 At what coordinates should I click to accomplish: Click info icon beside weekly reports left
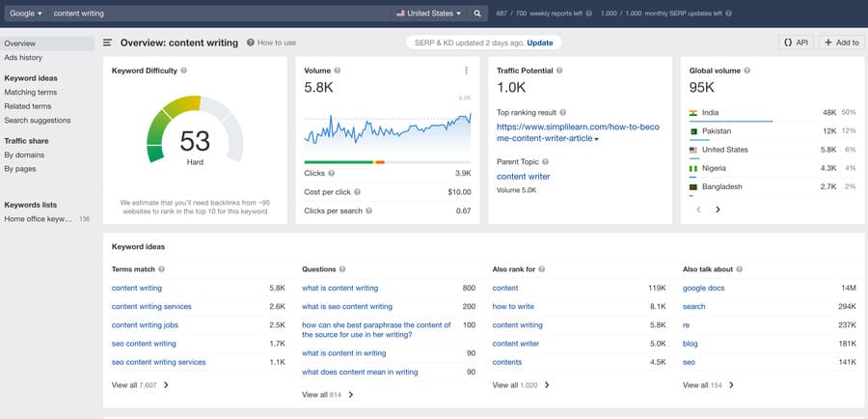point(588,14)
